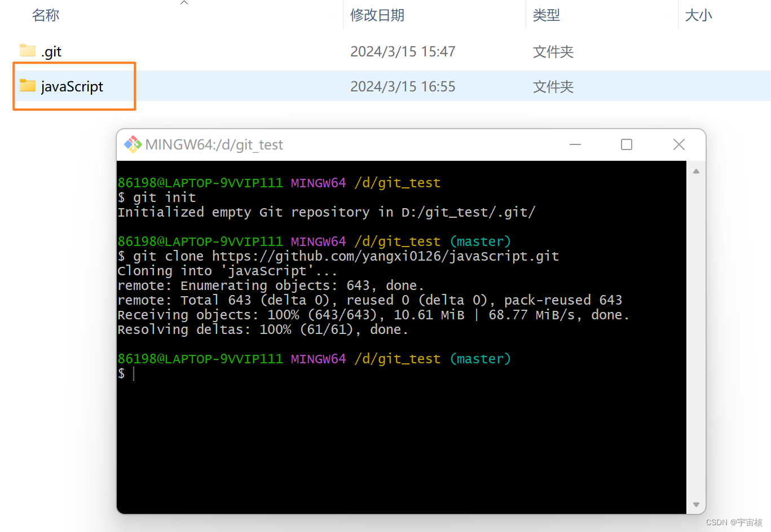This screenshot has width=771, height=532.
Task: Close the MINGW64 terminal window
Action: [679, 144]
